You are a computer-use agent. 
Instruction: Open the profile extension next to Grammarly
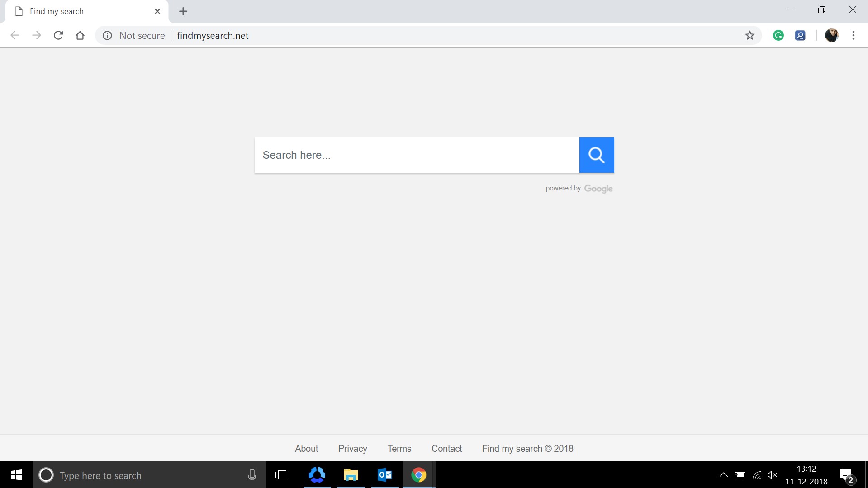(x=800, y=35)
